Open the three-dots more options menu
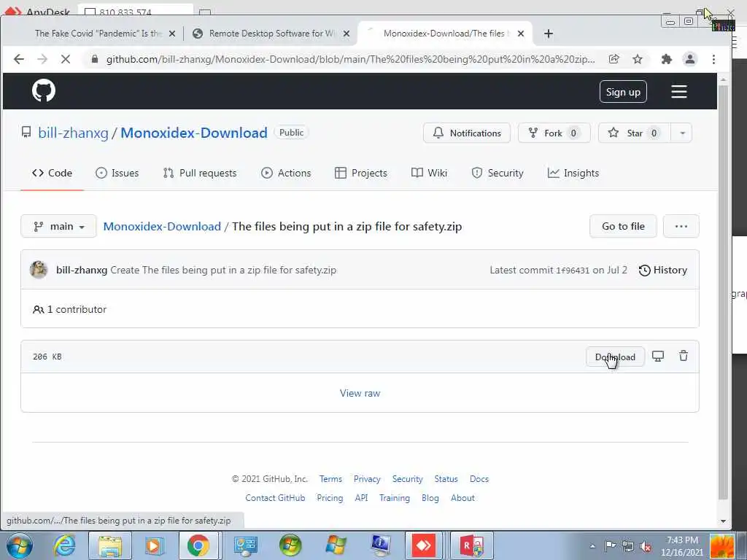The height and width of the screenshot is (560, 747). click(x=681, y=226)
